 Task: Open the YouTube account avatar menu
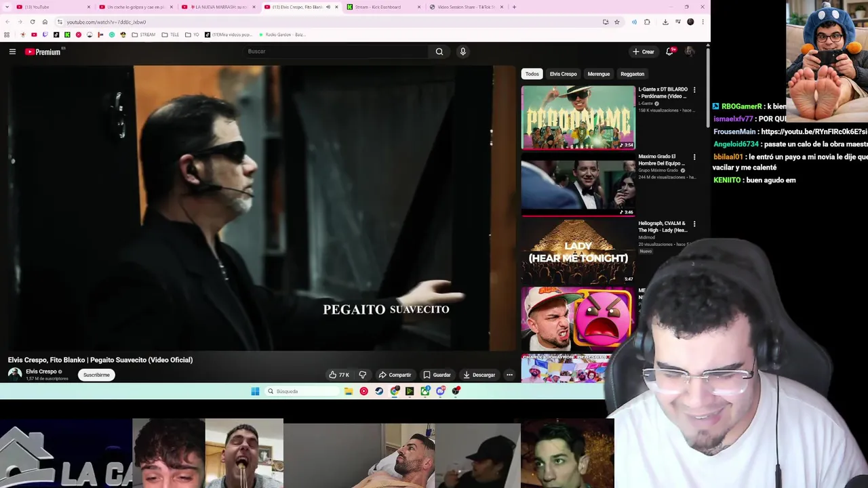pyautogui.click(x=690, y=52)
